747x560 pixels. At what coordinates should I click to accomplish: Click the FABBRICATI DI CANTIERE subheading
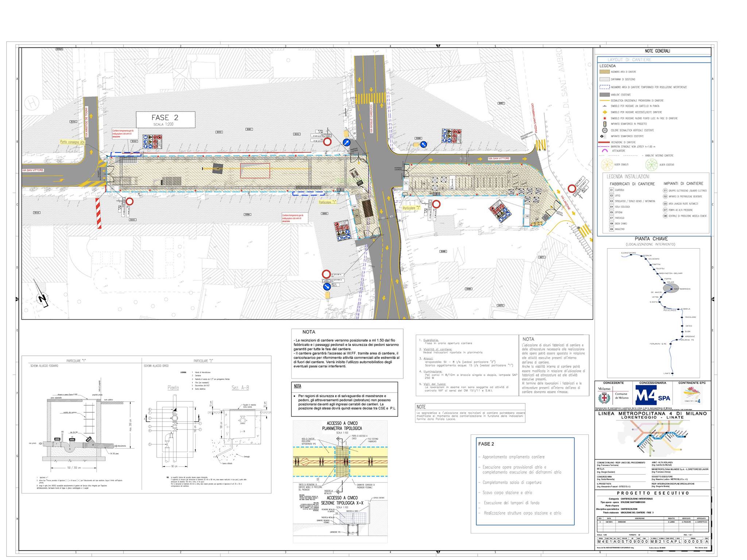(x=632, y=184)
